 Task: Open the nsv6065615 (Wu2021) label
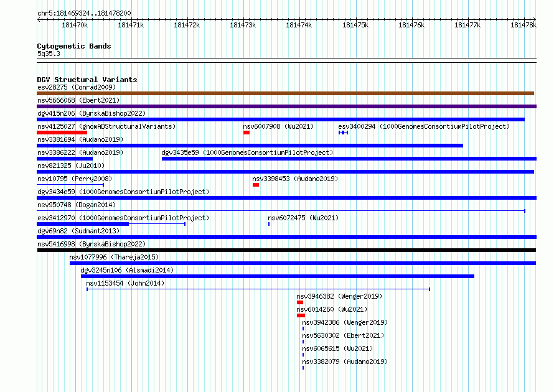337,348
